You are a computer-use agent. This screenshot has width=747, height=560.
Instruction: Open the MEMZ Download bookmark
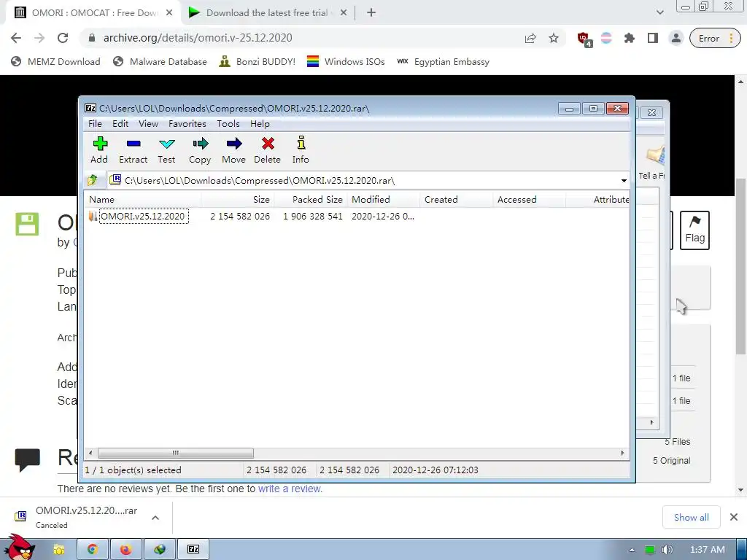55,61
